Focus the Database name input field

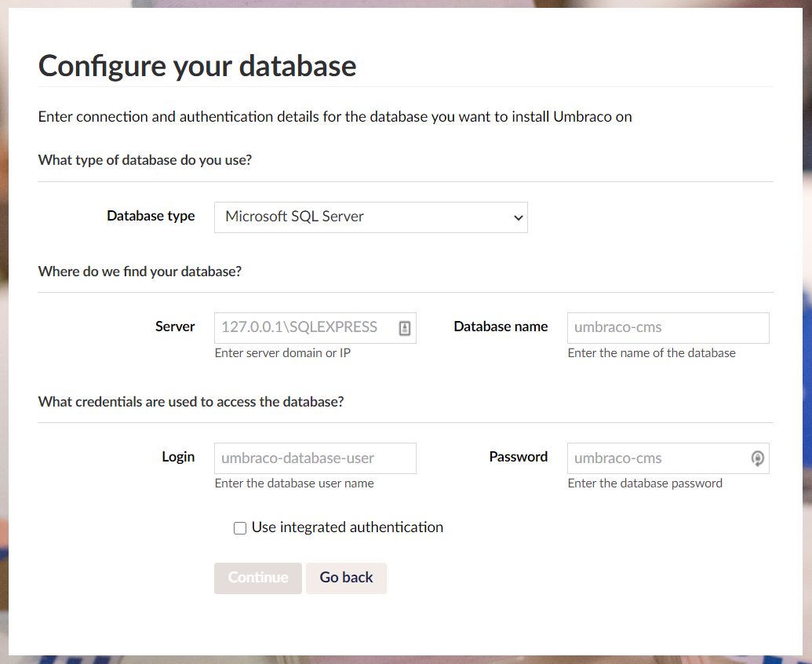coord(668,327)
